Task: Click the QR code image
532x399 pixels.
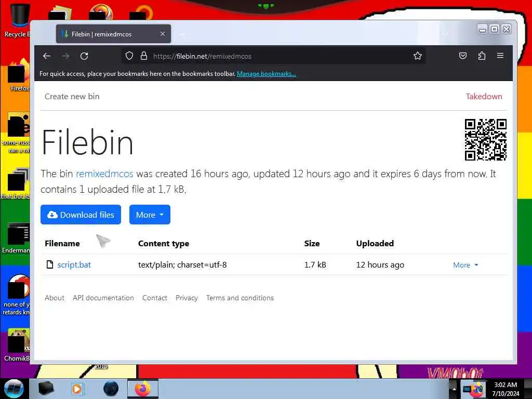Action: pos(486,139)
